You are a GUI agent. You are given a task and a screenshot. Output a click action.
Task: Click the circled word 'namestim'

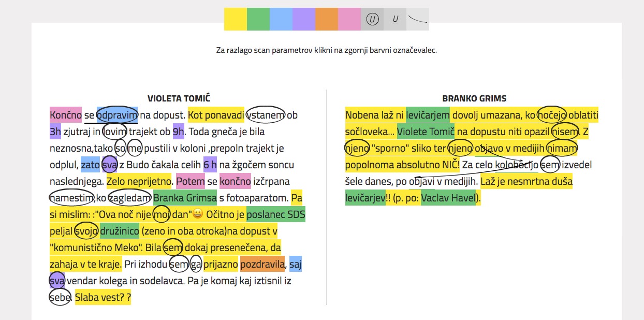tap(71, 198)
